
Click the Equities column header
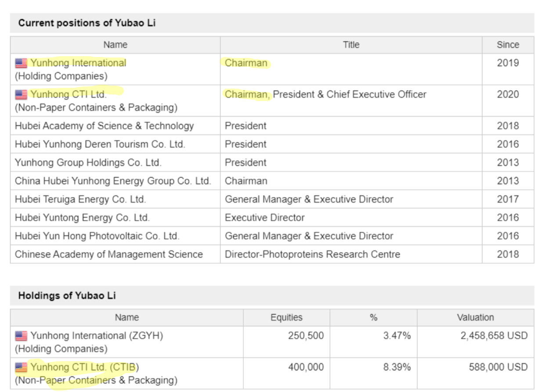click(286, 317)
